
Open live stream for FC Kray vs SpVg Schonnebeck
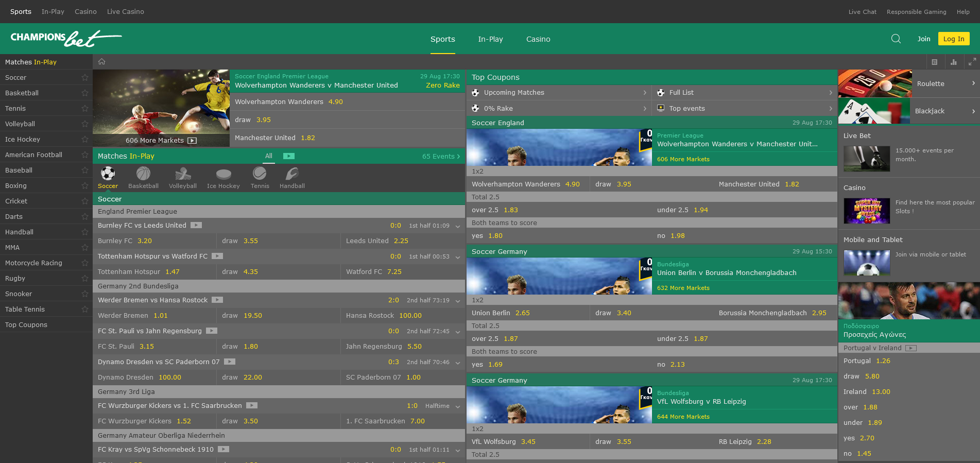tap(223, 449)
